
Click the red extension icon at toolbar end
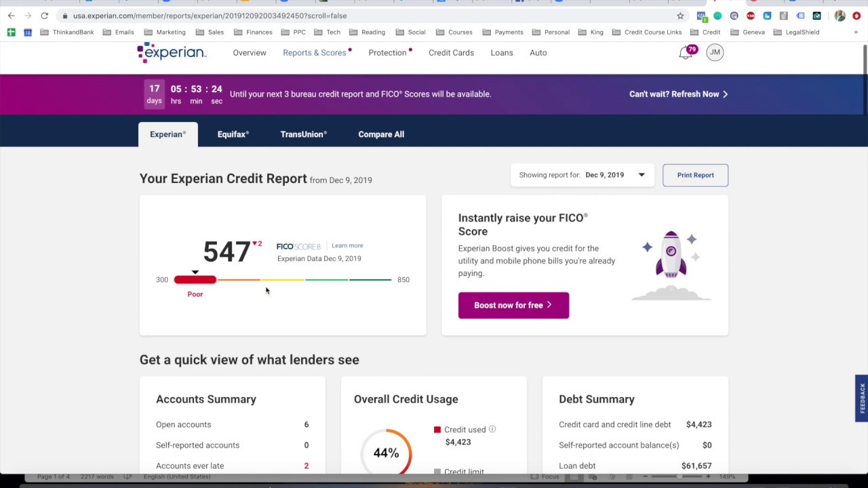[x=856, y=16]
